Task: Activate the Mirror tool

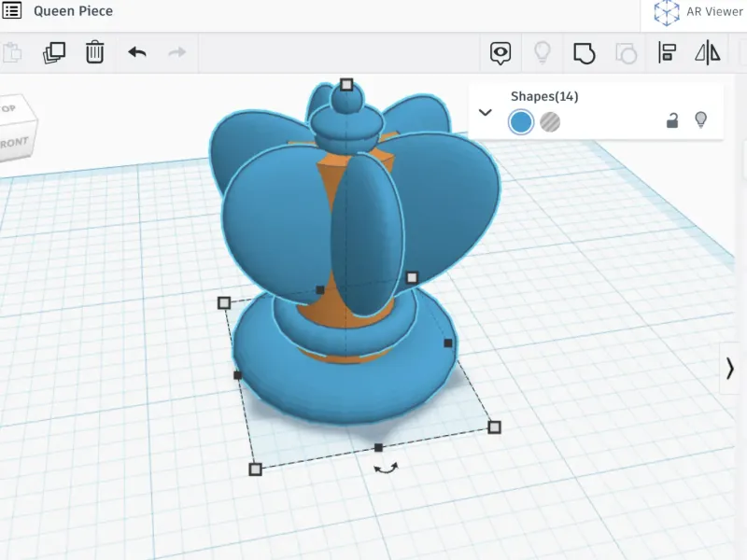Action: 708,52
